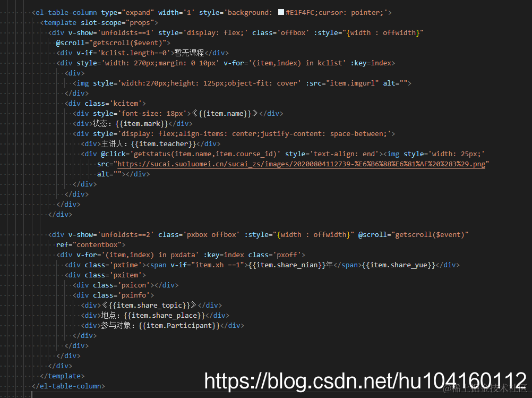Click the @click getstatus handler text

191,154
